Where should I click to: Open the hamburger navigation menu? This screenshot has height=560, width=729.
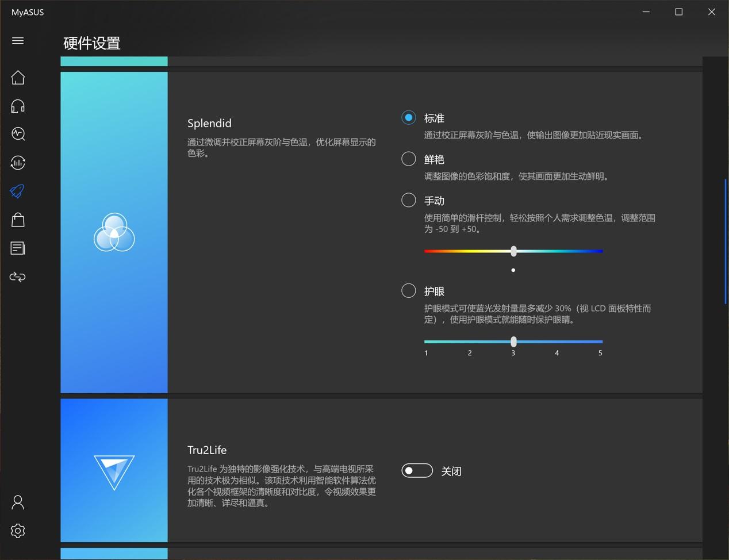[x=18, y=40]
